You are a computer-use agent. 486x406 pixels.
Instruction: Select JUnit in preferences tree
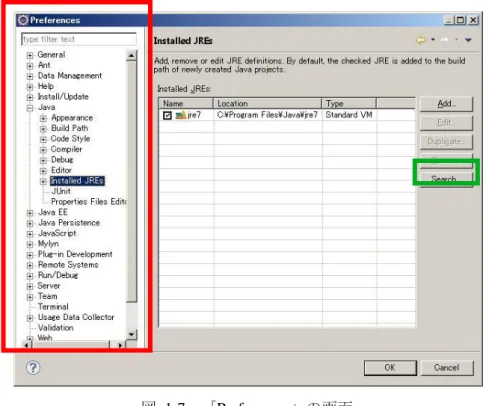click(61, 191)
